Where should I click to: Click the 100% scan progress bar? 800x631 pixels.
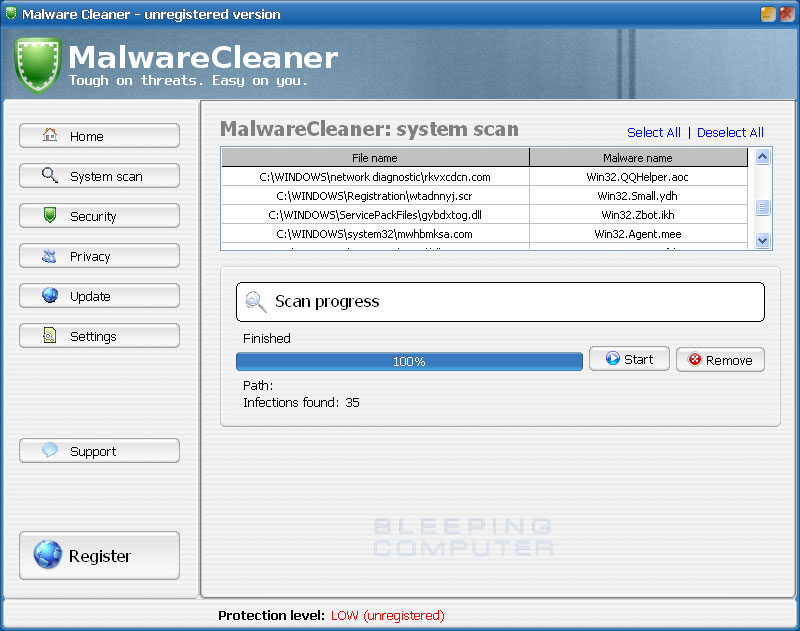(x=408, y=361)
